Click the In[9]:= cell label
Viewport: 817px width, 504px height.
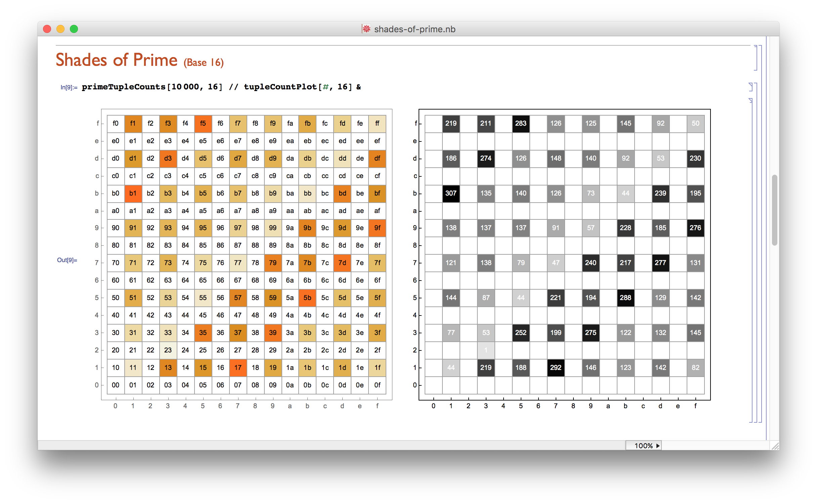click(x=69, y=87)
